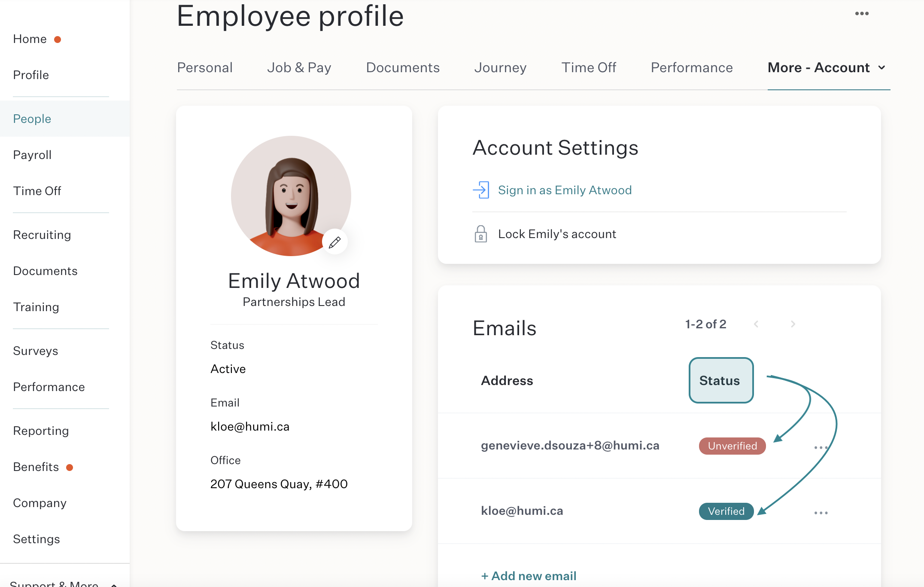Expand the More - Account dropdown
The image size is (924, 587).
coord(827,68)
